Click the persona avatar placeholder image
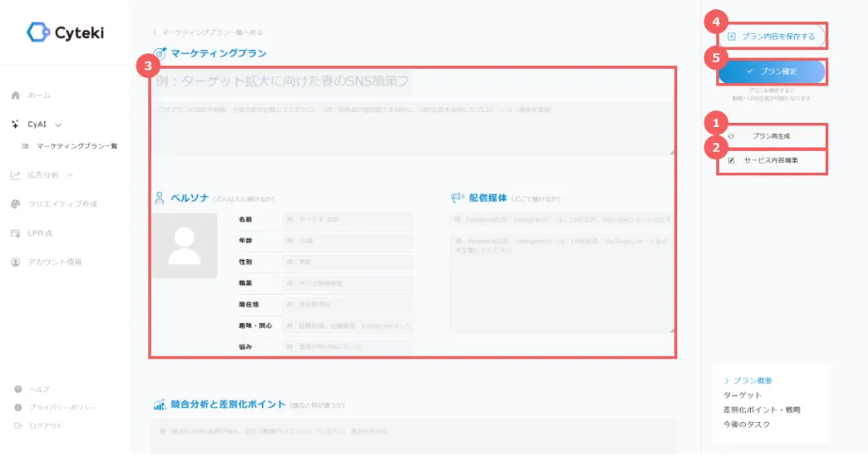868x455 pixels. 184,245
